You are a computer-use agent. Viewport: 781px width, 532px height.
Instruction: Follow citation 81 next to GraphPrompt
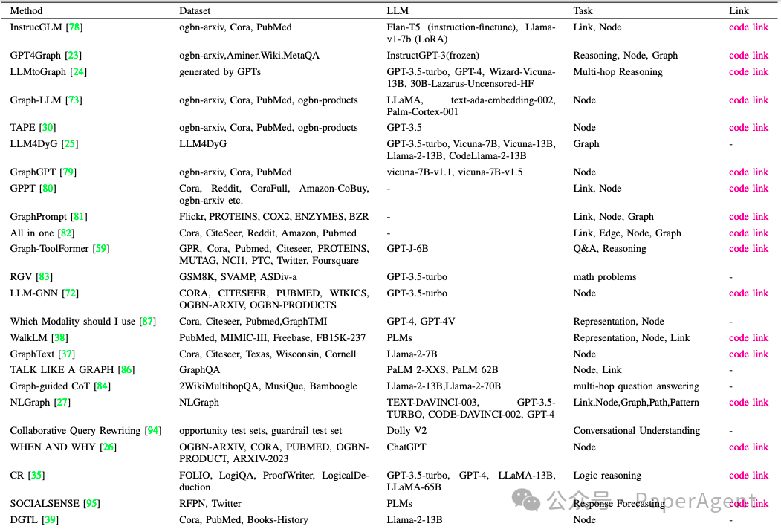(x=79, y=217)
